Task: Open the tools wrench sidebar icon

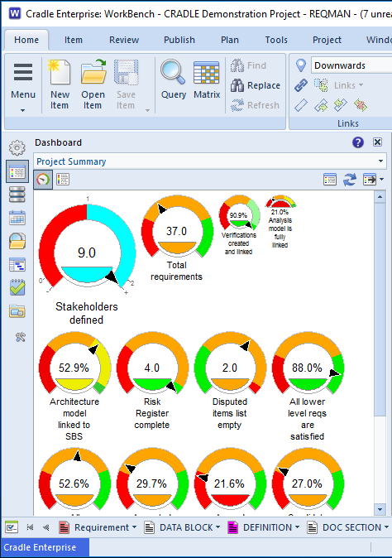Action: (x=20, y=337)
